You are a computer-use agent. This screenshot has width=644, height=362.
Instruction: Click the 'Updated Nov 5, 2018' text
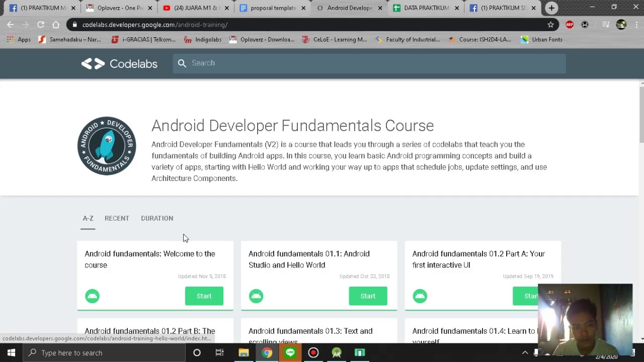pyautogui.click(x=202, y=276)
